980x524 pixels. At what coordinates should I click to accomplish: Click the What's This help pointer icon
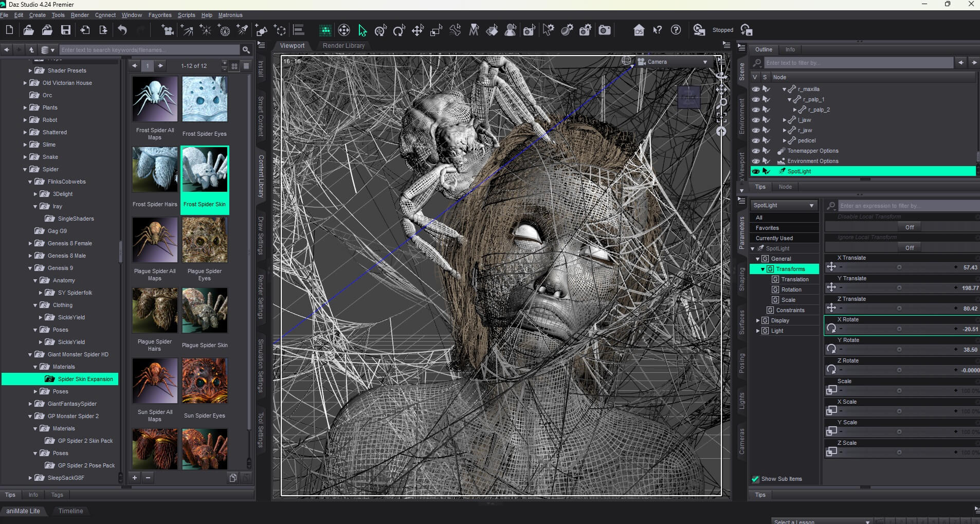point(658,30)
